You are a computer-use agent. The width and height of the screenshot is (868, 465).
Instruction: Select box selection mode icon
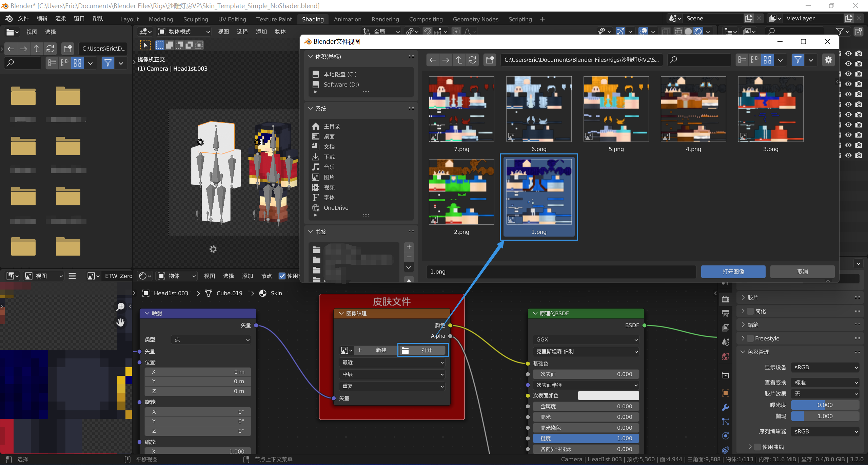pos(160,45)
